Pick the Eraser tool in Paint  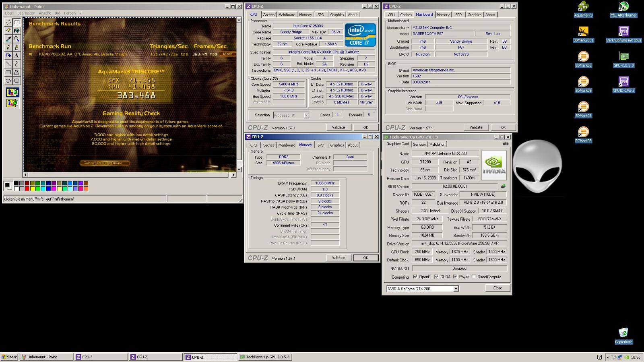click(x=8, y=31)
